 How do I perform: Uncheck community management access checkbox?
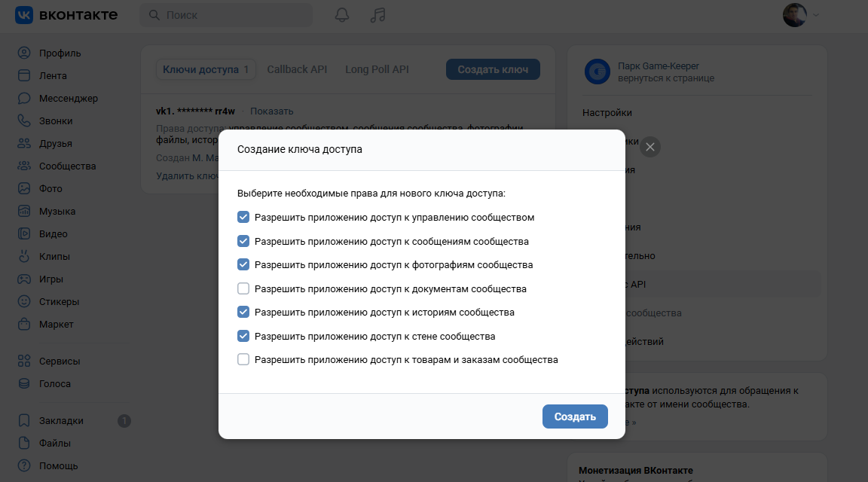click(x=243, y=218)
